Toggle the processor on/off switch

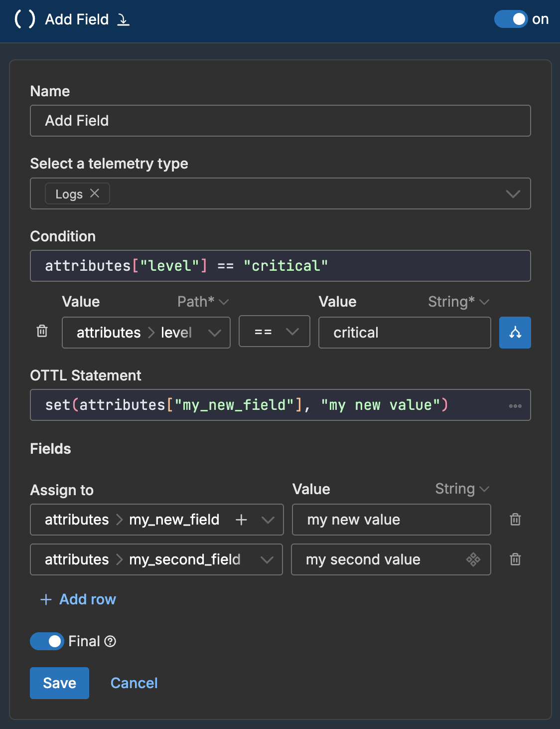tap(511, 19)
